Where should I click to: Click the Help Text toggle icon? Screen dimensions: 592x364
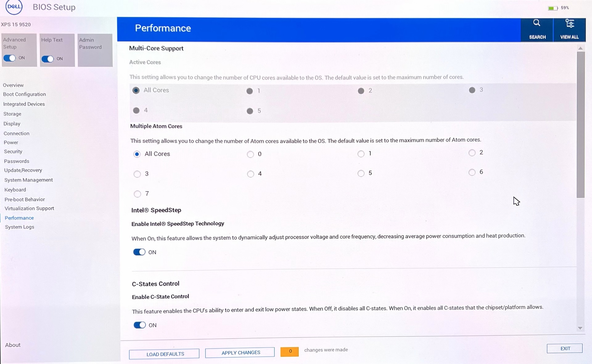pos(48,58)
